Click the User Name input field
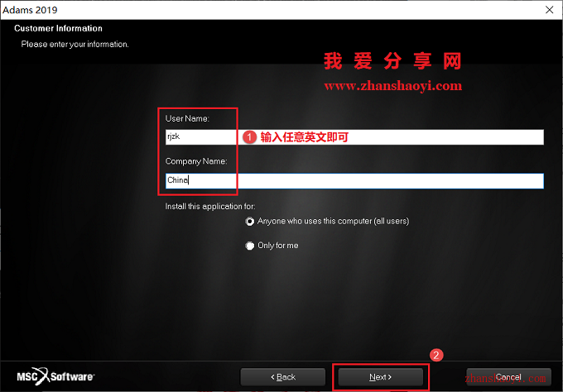Image resolution: width=563 pixels, height=392 pixels. [354, 137]
